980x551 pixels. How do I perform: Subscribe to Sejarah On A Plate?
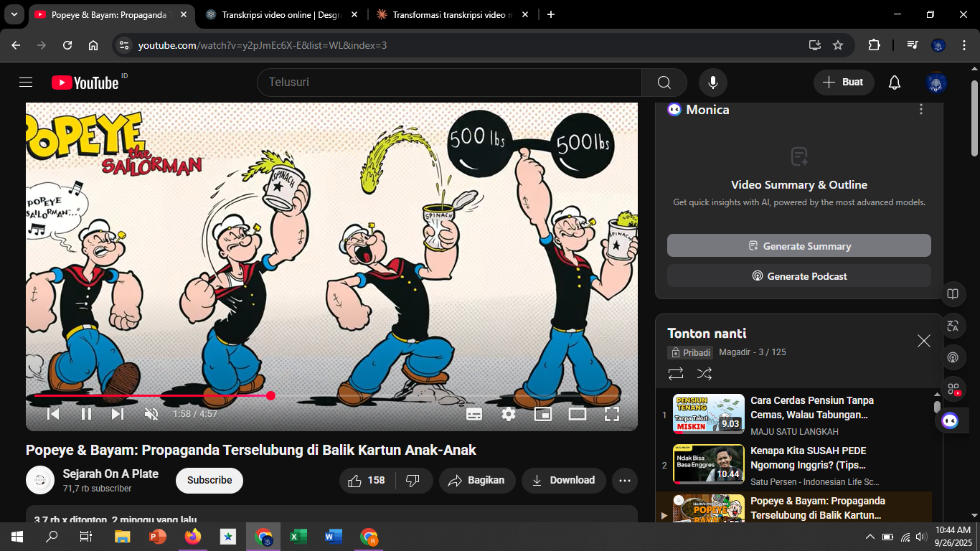(x=209, y=481)
